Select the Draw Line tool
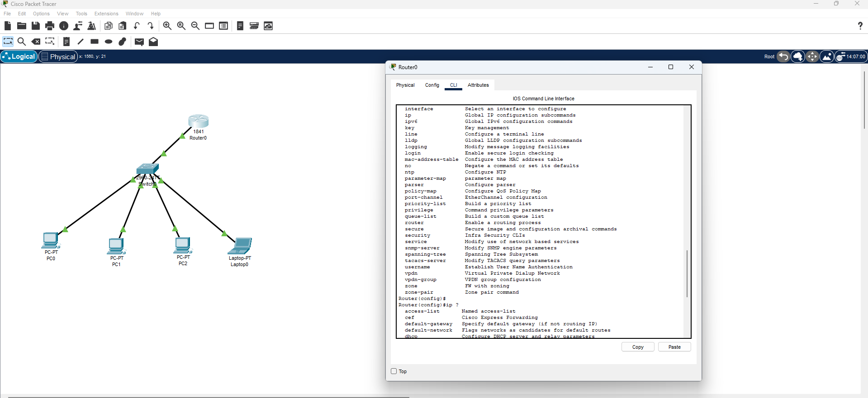Image resolution: width=868 pixels, height=398 pixels. click(x=81, y=42)
